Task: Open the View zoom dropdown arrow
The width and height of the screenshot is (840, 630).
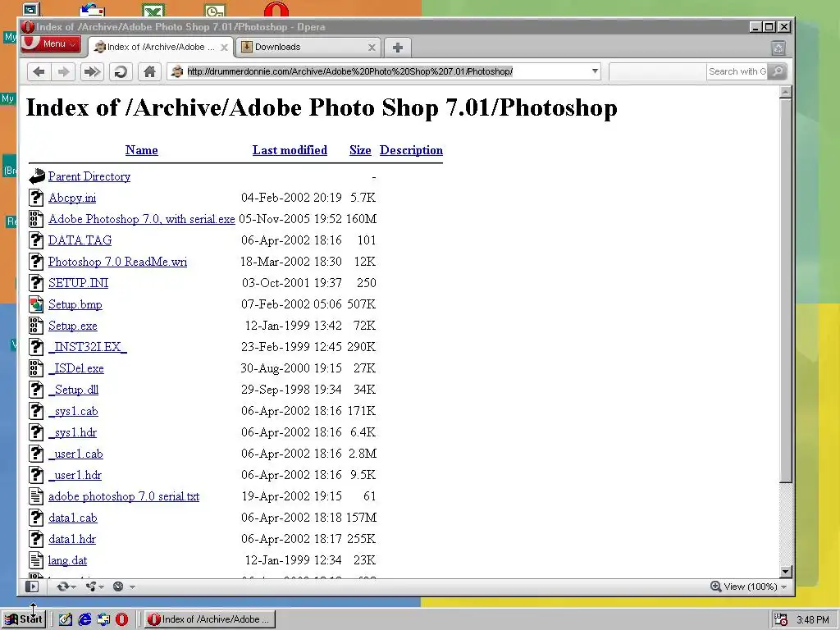Action: (783, 587)
